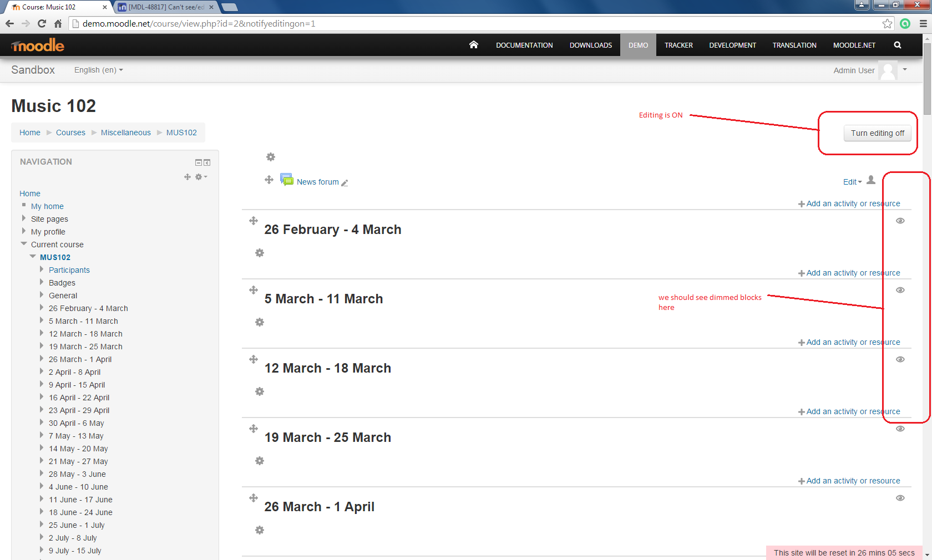Add an activity to 19 March - 25 March section
The image size is (932, 560).
[849, 481]
